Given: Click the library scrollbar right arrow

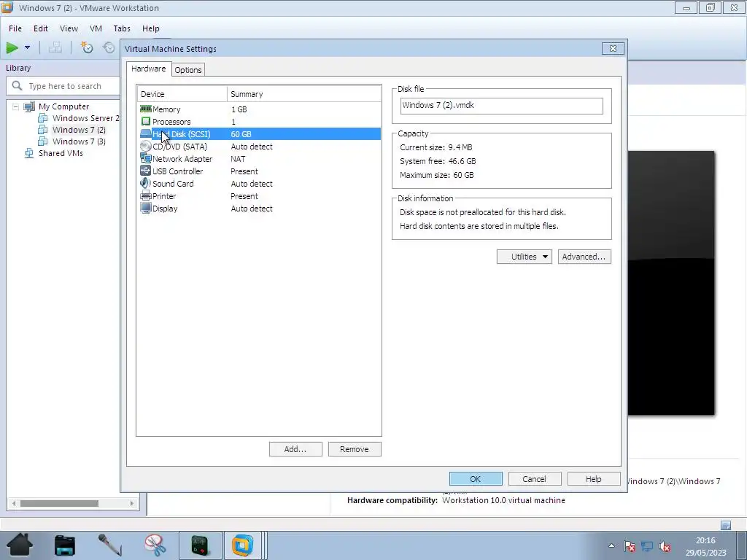Looking at the screenshot, I should pos(132,503).
